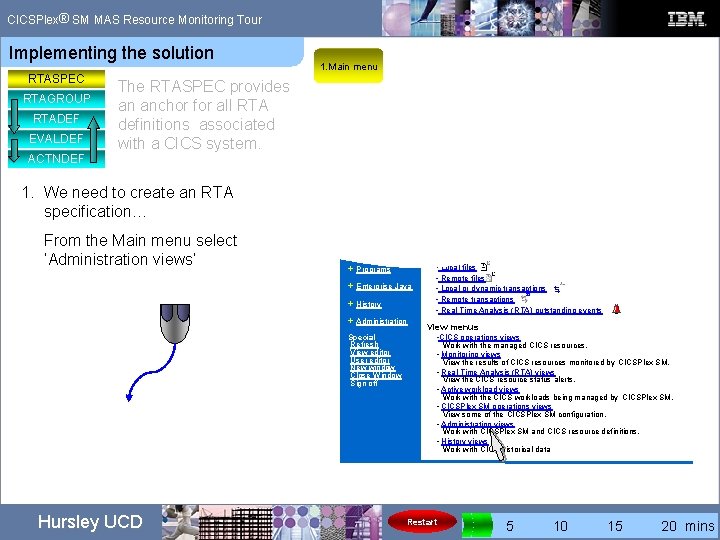Expand the Programs menu section
This screenshot has height=540, width=720.
(x=350, y=269)
